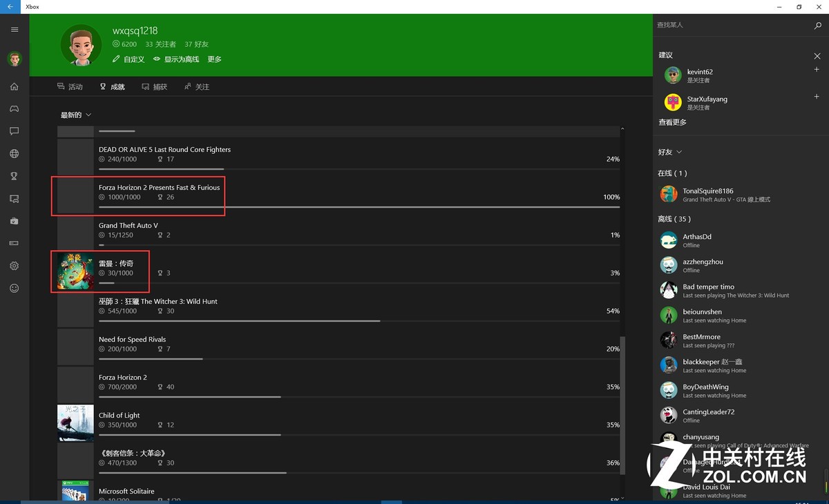Screen dimensions: 829x504
Task: Open BestMrmore's avatar in friends list
Action: point(669,340)
